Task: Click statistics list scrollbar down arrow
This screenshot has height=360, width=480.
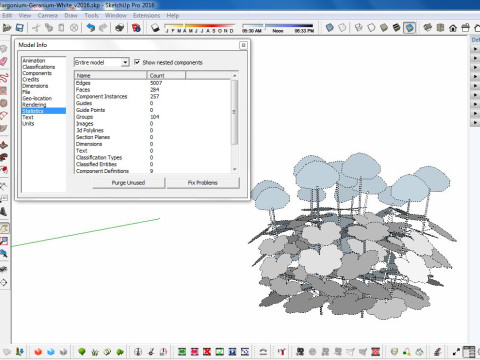Action: coord(235,169)
